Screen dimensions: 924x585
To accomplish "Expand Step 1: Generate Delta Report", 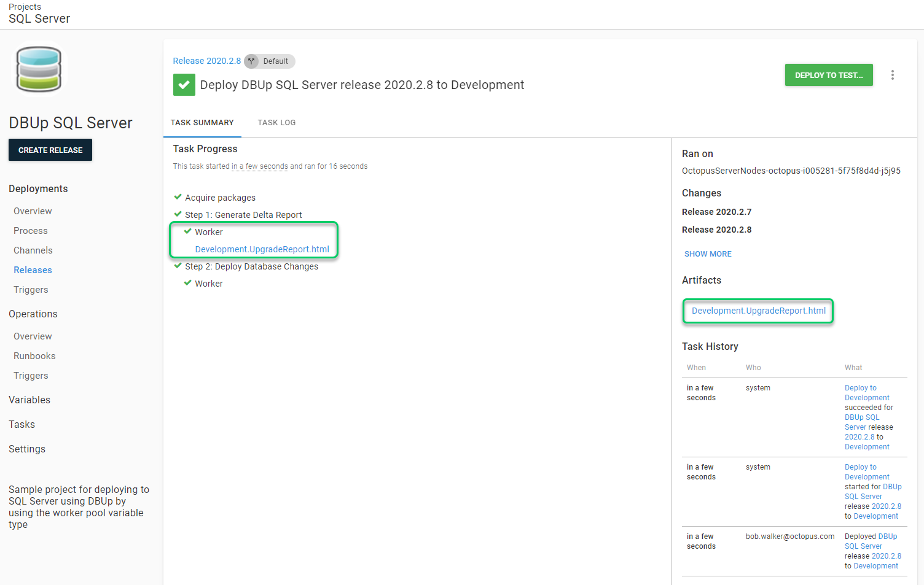I will (x=243, y=215).
